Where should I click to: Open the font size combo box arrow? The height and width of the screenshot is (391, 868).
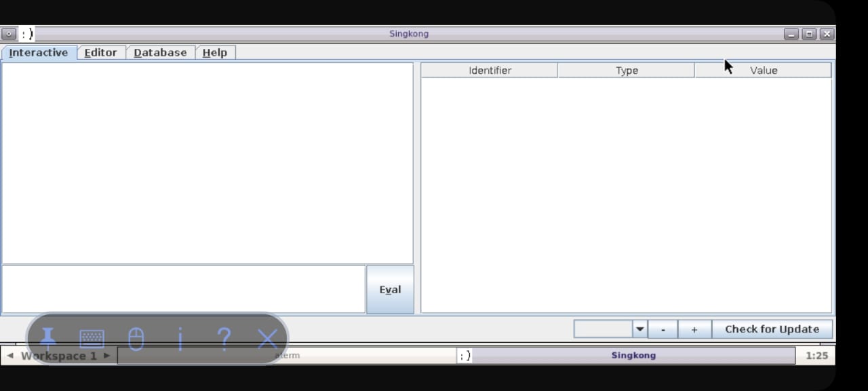point(639,329)
